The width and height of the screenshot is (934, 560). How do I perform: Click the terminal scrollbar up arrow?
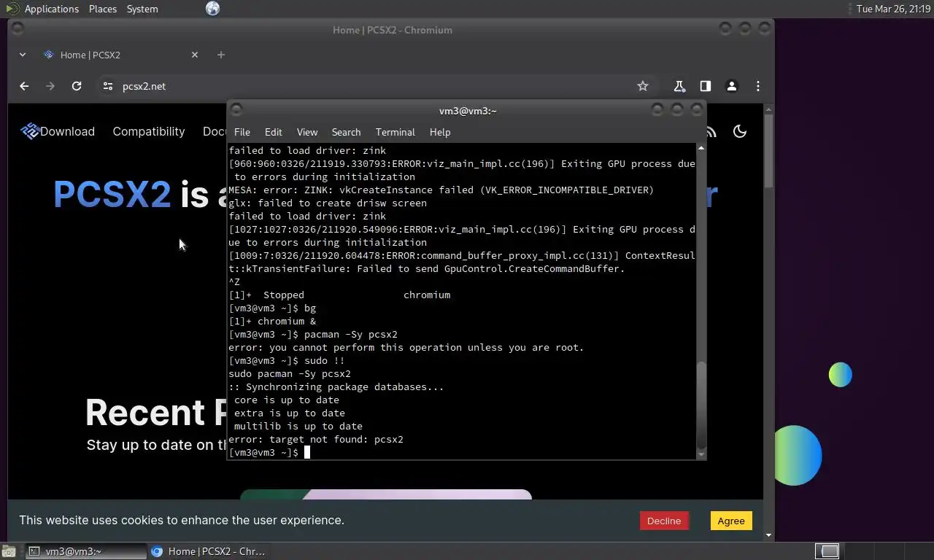(x=701, y=148)
